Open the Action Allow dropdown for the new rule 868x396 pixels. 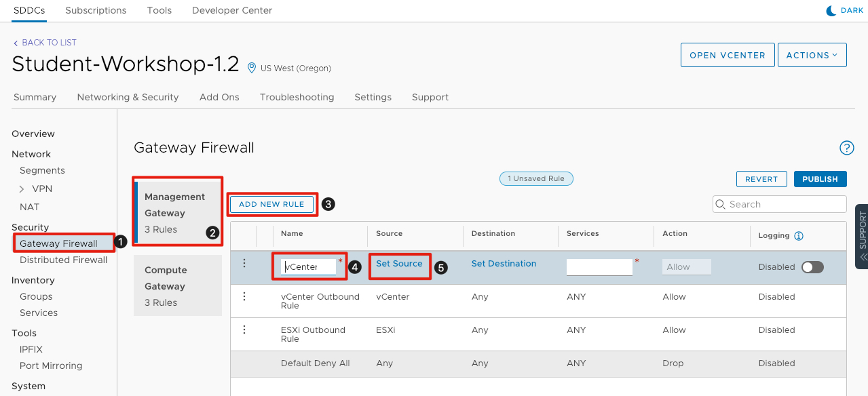tap(686, 267)
